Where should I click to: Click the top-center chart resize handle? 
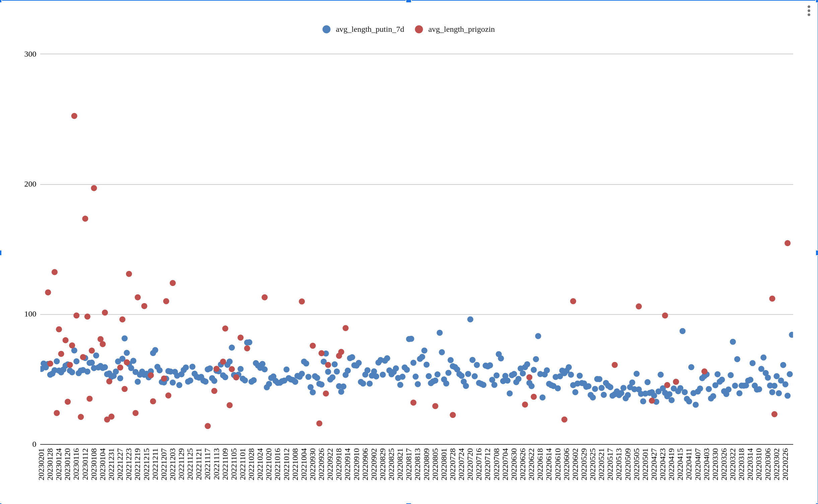(x=409, y=1)
